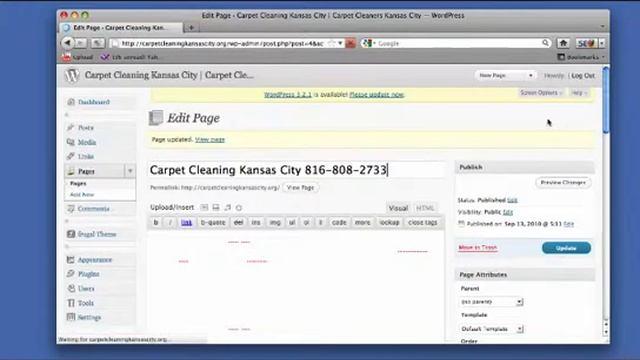The width and height of the screenshot is (640, 360).
Task: Open the Parent page dropdown
Action: (491, 302)
